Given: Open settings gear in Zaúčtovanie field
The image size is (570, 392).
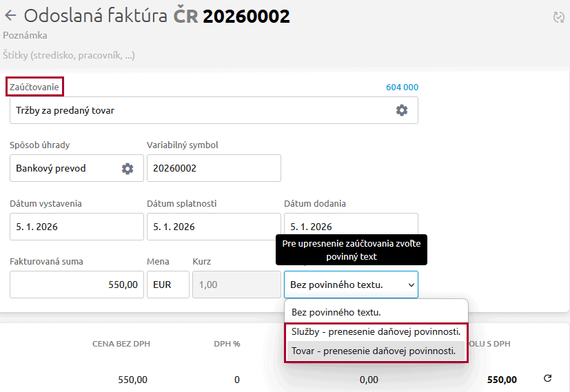Looking at the screenshot, I should (401, 110).
